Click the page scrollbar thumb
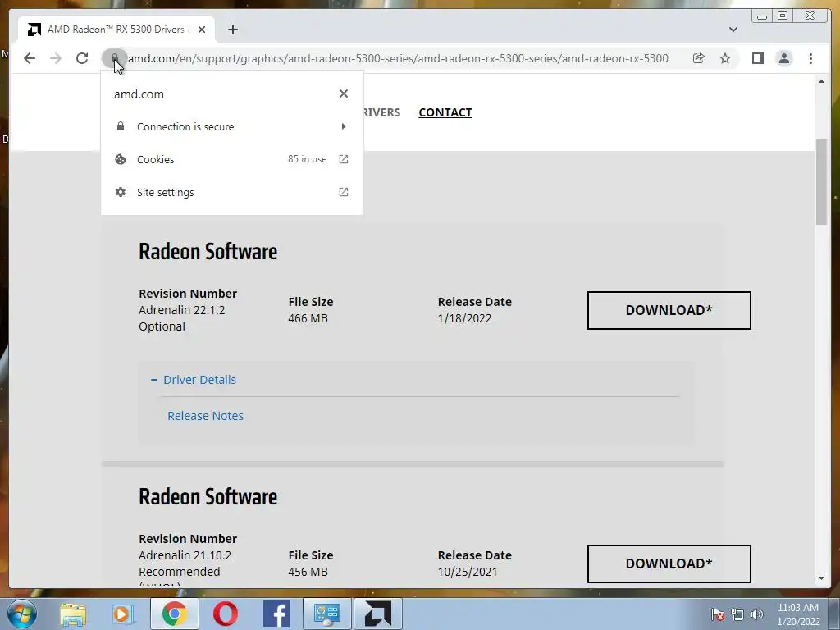840x630 pixels. click(821, 182)
